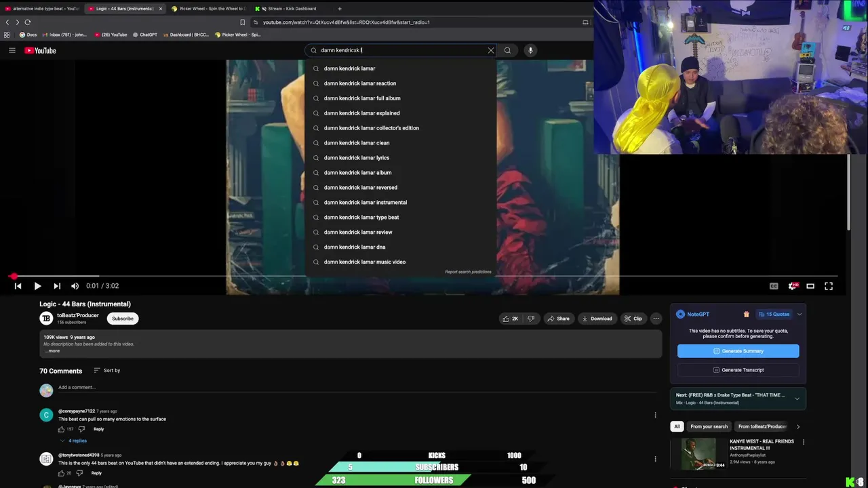Create a clip of the video
Image resolution: width=868 pixels, height=488 pixels.
click(x=633, y=319)
